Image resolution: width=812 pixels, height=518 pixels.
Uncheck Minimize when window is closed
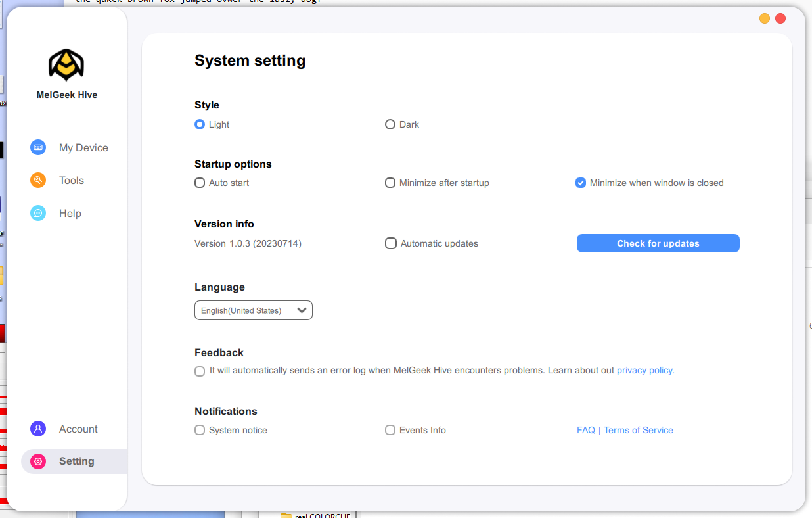click(x=581, y=183)
